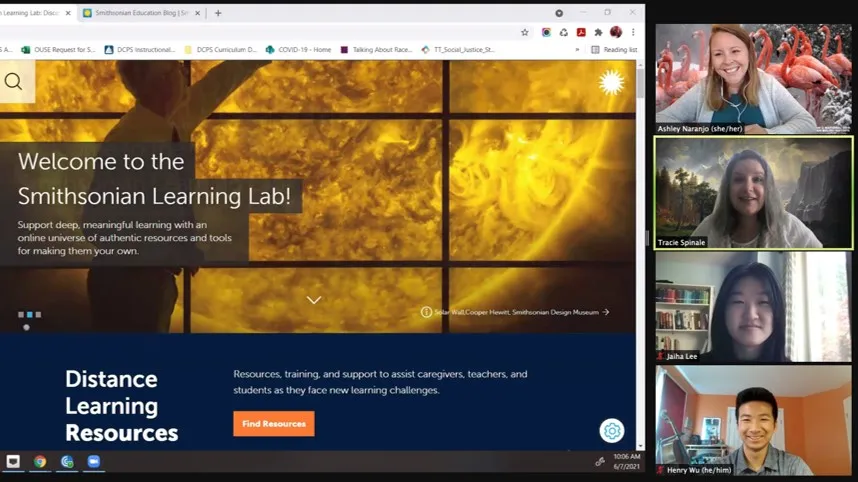Select the second blue carousel slide indicator
Screen dimensions: 858x482
[x=30, y=315]
